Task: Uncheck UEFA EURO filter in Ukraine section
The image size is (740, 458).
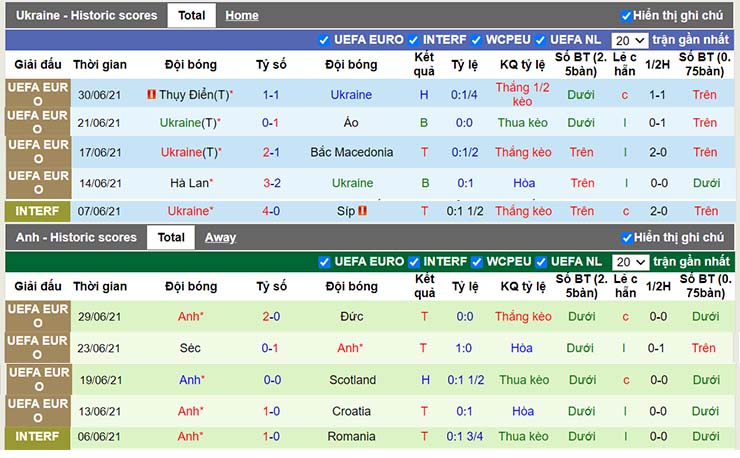Action: (x=324, y=40)
